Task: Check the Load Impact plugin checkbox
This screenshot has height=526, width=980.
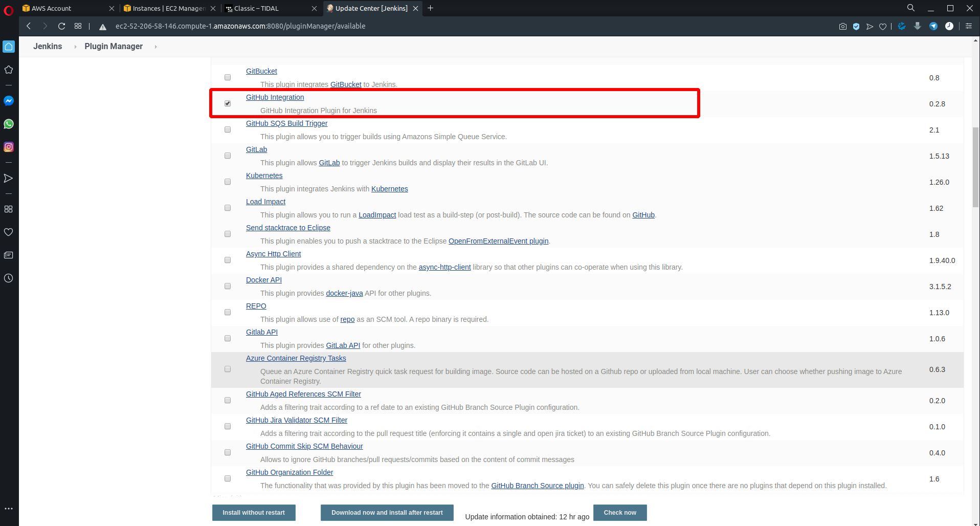Action: 228,208
